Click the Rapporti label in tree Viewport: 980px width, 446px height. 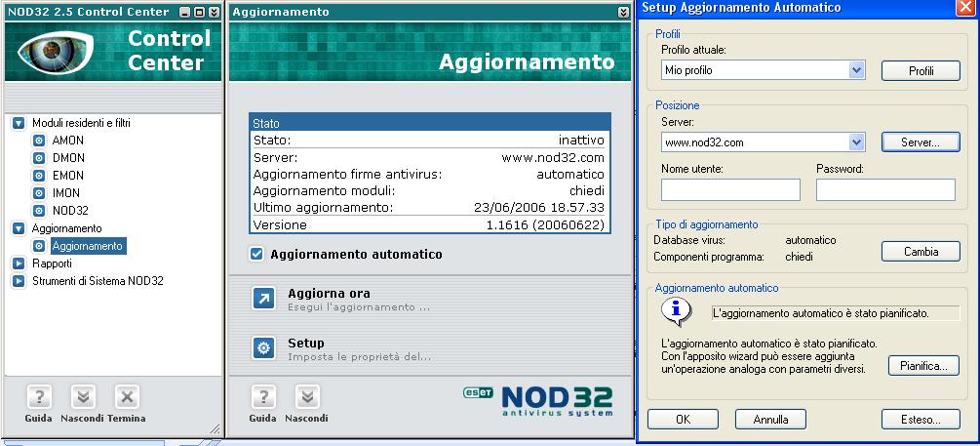tap(52, 264)
